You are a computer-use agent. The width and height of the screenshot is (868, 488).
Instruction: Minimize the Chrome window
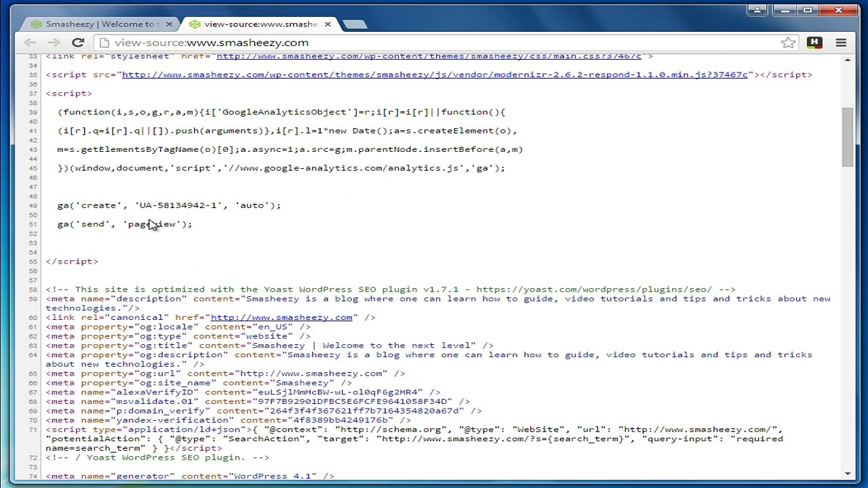[785, 10]
